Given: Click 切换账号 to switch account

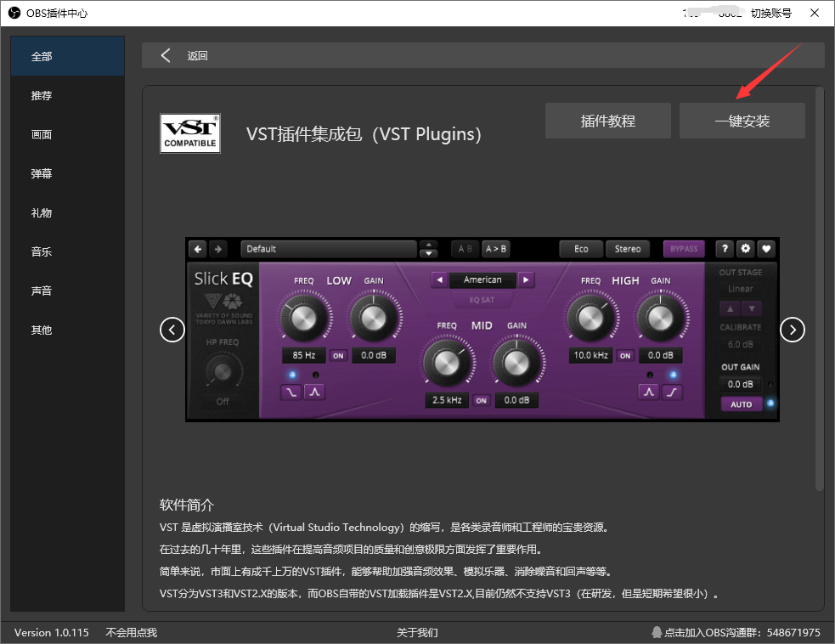Looking at the screenshot, I should click(771, 13).
